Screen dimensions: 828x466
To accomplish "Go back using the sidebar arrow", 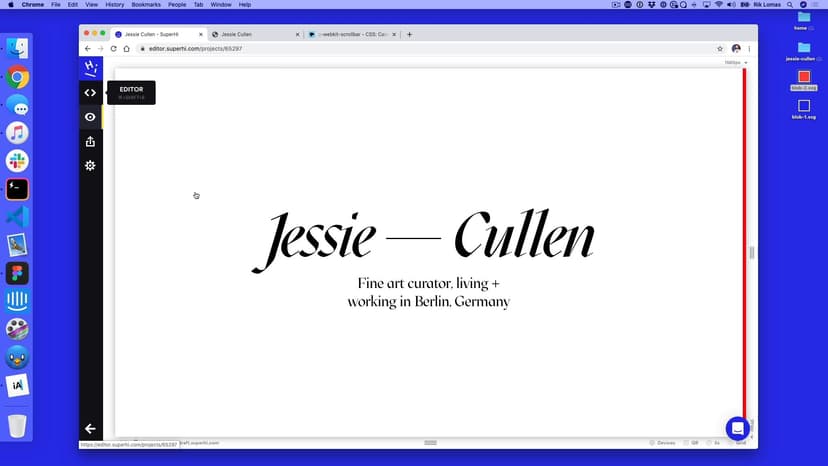I will click(90, 428).
